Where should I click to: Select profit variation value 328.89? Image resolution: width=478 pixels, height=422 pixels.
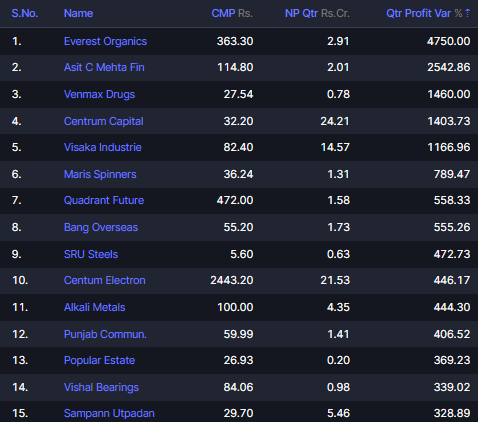click(452, 413)
